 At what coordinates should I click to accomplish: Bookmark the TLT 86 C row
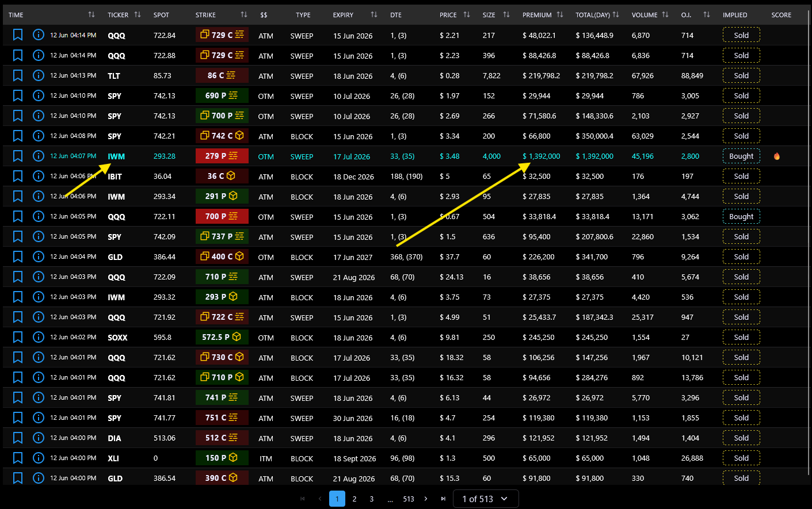18,75
